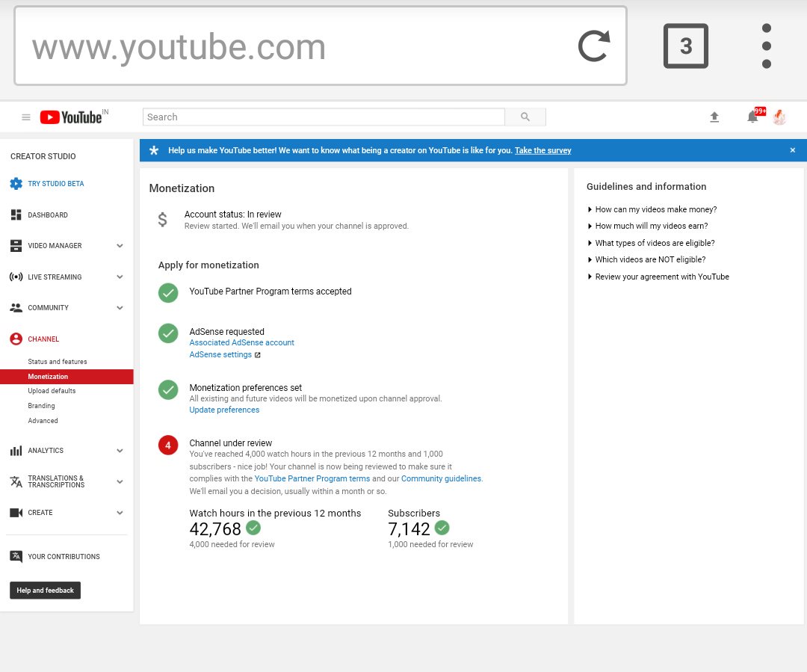807x672 pixels.
Task: Click the Dashboard sidebar icon
Action: point(16,215)
